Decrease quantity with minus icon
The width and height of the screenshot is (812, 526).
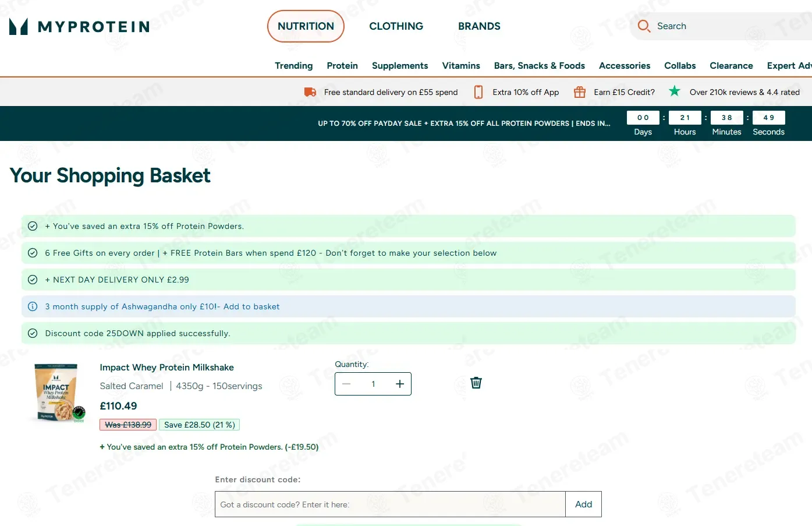click(346, 384)
